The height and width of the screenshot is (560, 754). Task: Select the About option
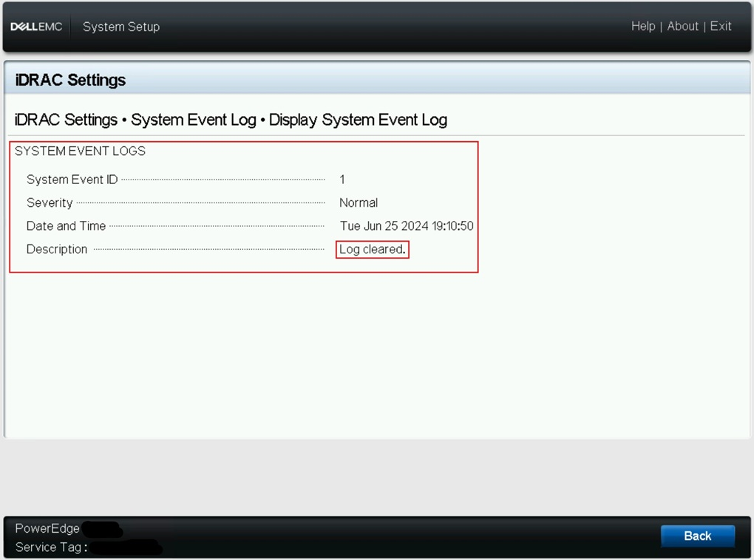[682, 26]
